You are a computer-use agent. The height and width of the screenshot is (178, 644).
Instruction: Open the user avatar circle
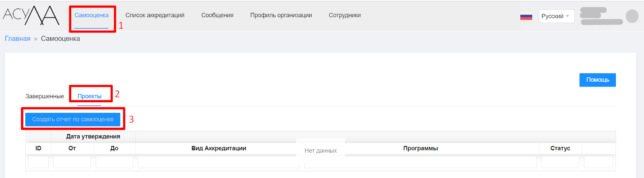pos(632,16)
